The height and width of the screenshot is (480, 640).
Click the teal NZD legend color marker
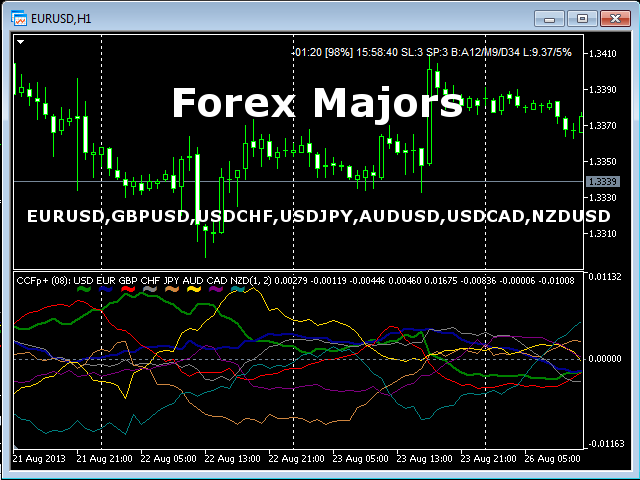(238, 289)
